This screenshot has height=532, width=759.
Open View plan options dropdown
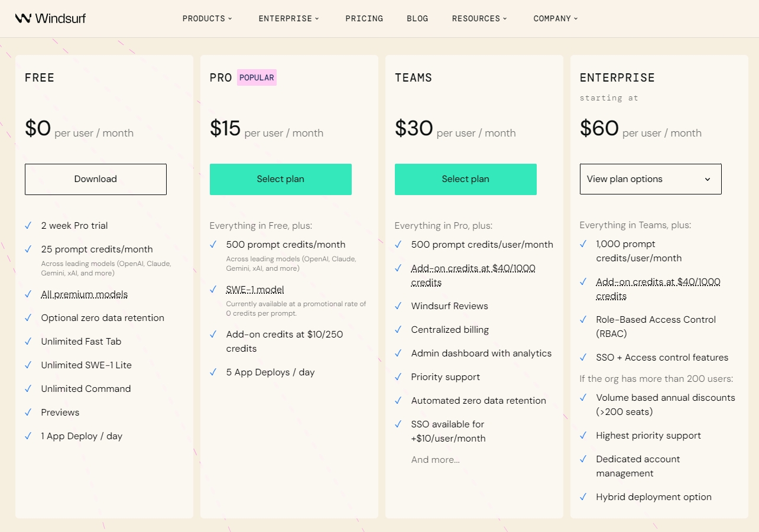651,179
